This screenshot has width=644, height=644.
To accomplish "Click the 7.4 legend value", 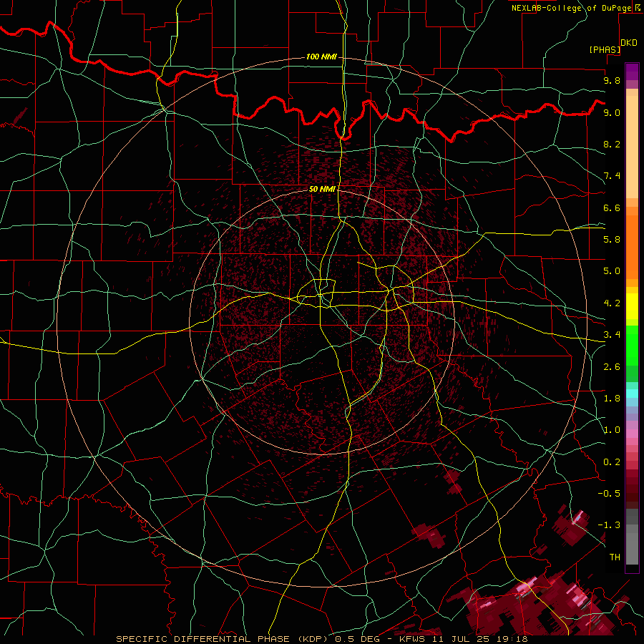I will click(x=612, y=176).
